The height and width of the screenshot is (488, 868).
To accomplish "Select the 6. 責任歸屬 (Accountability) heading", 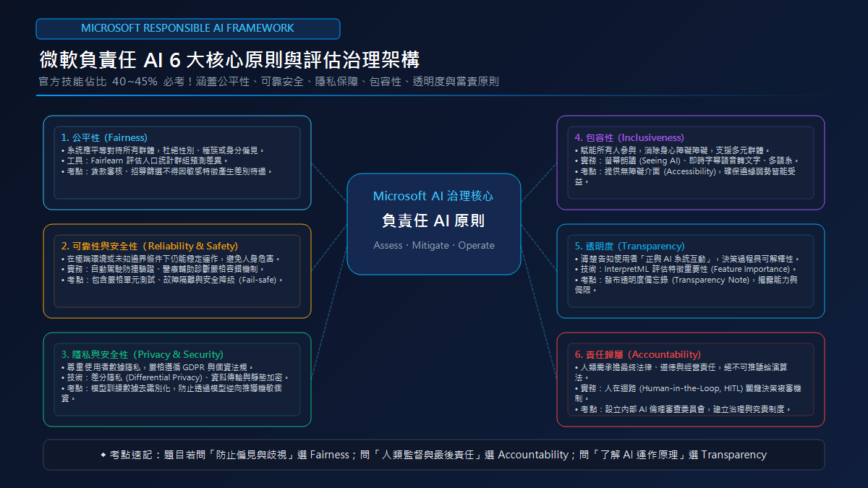I will click(638, 354).
